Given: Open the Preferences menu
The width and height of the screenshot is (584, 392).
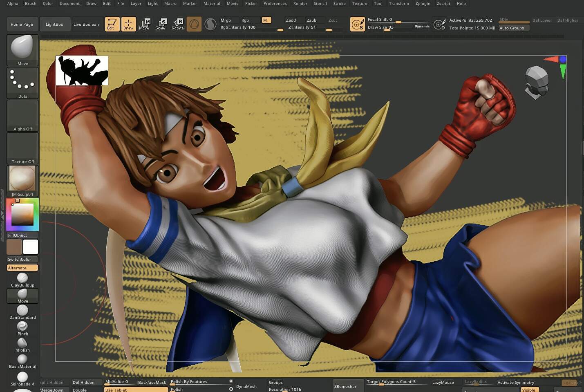Looking at the screenshot, I should tap(275, 4).
